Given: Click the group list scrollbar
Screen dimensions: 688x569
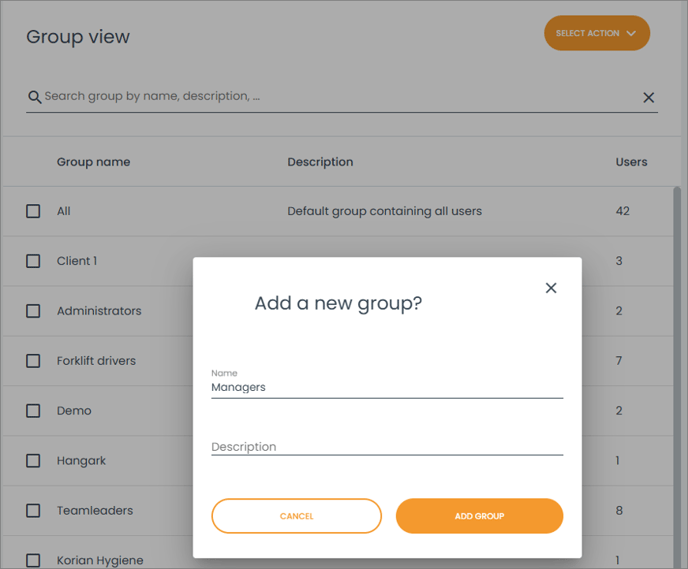Looking at the screenshot, I should click(677, 377).
